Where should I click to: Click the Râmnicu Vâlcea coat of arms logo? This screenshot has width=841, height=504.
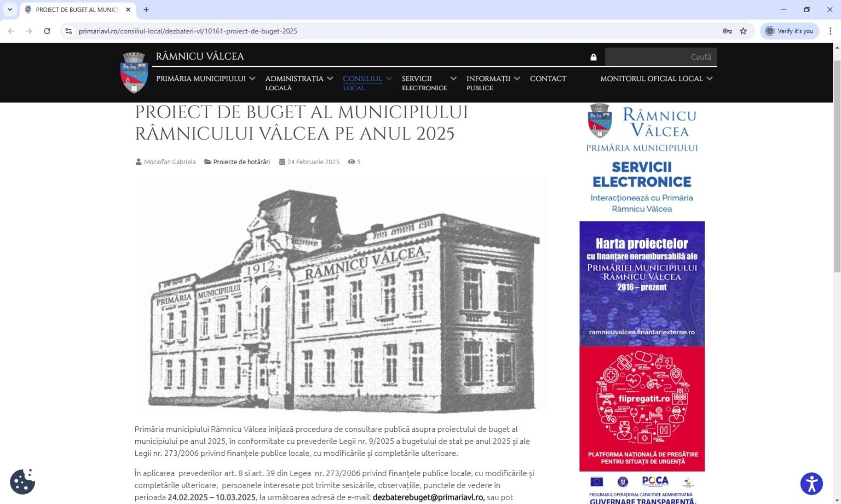[x=134, y=72]
